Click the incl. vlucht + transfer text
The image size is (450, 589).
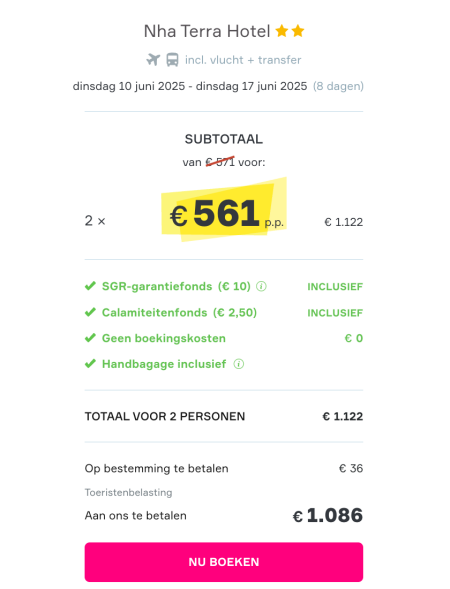pyautogui.click(x=243, y=60)
